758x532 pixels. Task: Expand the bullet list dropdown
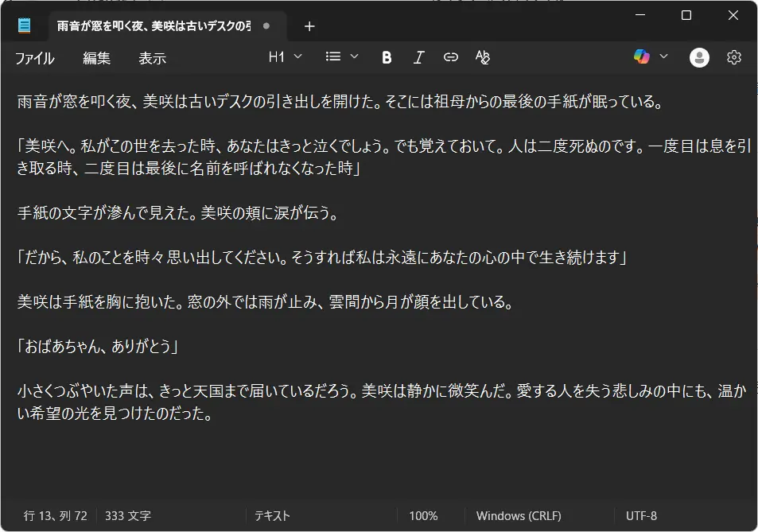343,56
